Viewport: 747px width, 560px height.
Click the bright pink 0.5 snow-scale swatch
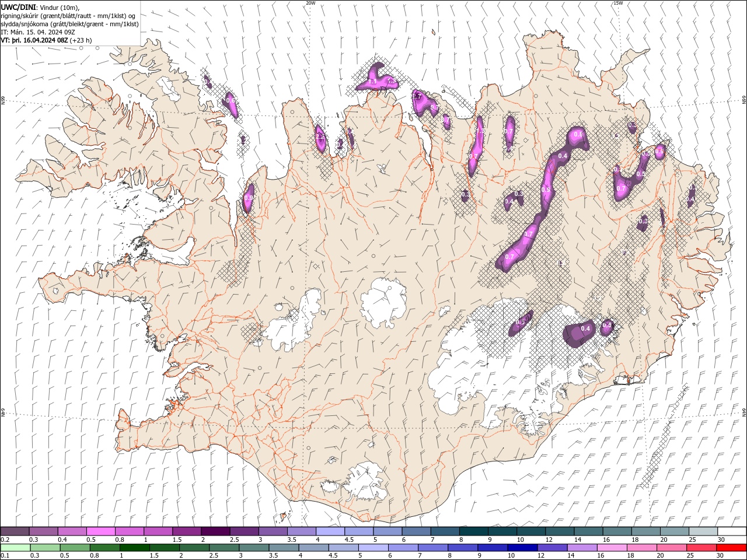coord(101,531)
